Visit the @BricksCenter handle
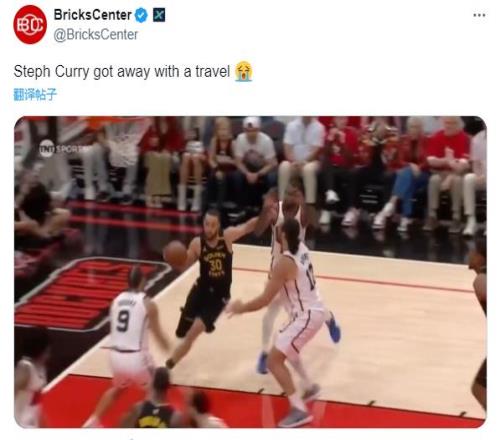 click(x=96, y=35)
